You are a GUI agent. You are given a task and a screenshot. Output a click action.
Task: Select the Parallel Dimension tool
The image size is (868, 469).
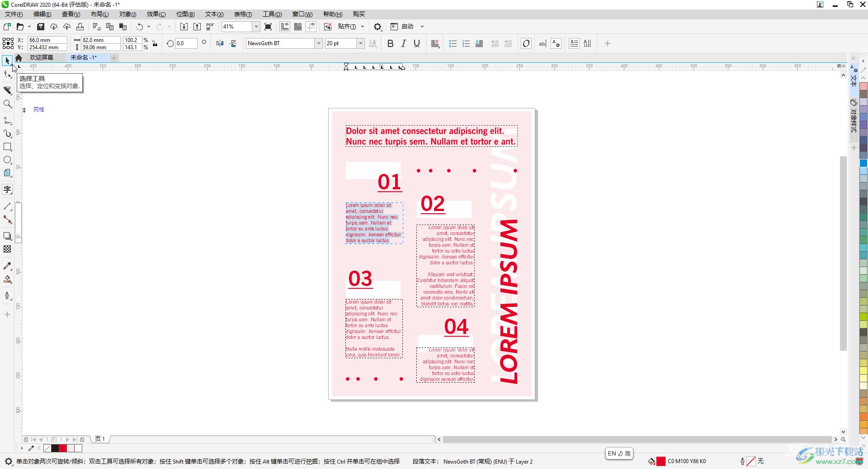coord(7,206)
